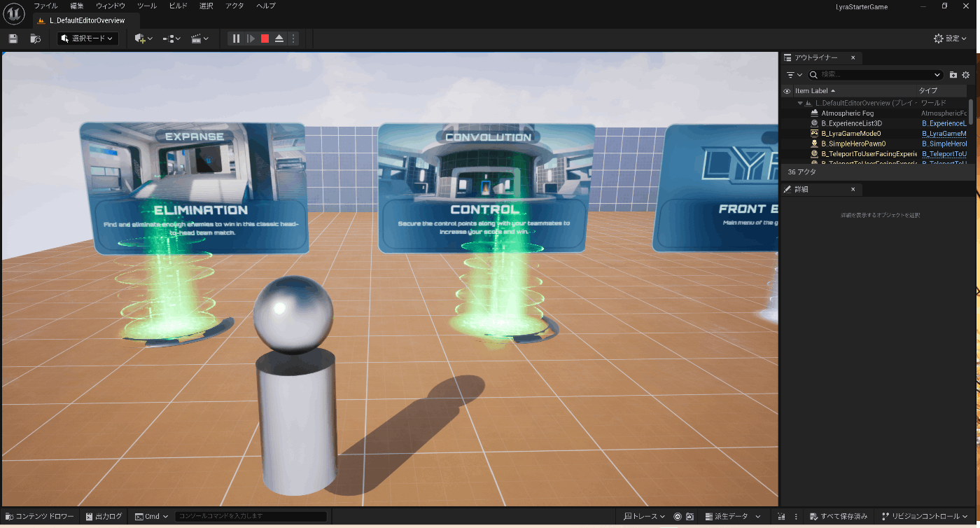Image resolution: width=980 pixels, height=528 pixels.
Task: Open the Cmd console type dropdown
Action: tap(152, 516)
